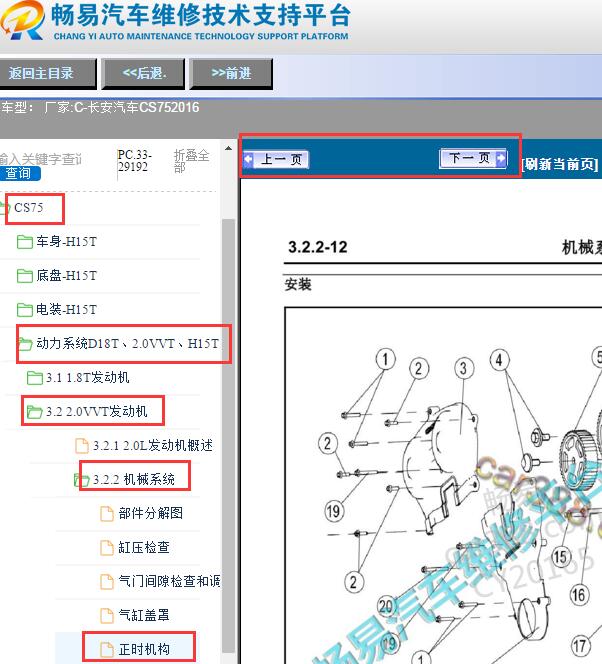Select the 3.1 1.8T发动机 label

[88, 377]
